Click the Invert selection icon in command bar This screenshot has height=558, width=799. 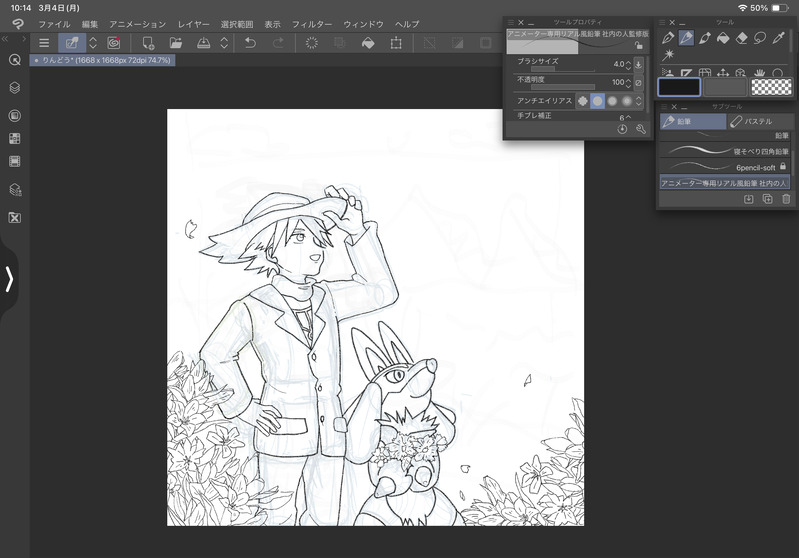pyautogui.click(x=458, y=43)
